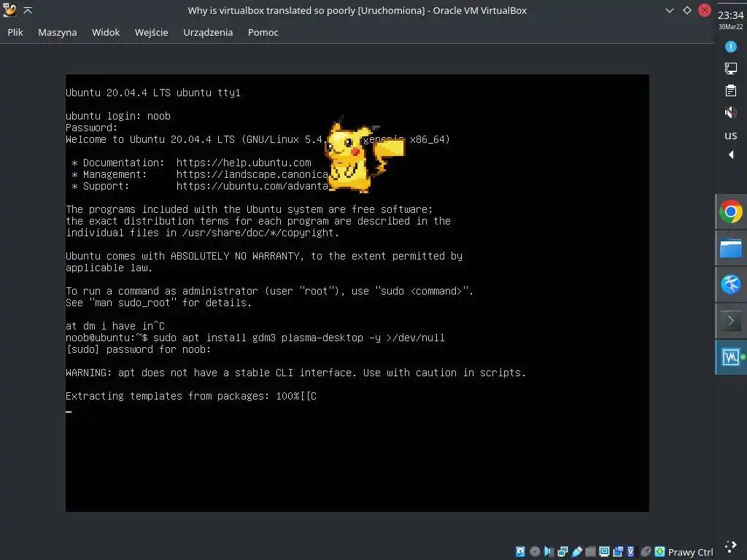Click the keyboard capture green arrow icon
This screenshot has height=560, width=747.
[x=659, y=551]
